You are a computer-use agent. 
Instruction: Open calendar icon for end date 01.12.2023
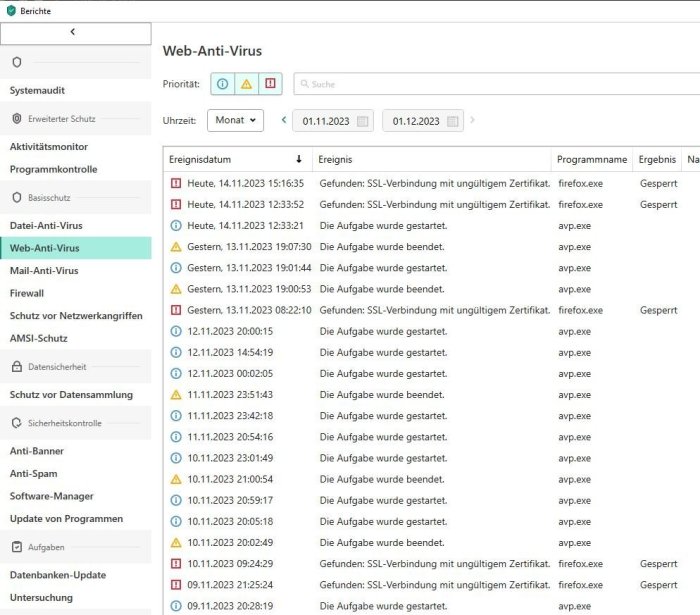[x=452, y=122]
